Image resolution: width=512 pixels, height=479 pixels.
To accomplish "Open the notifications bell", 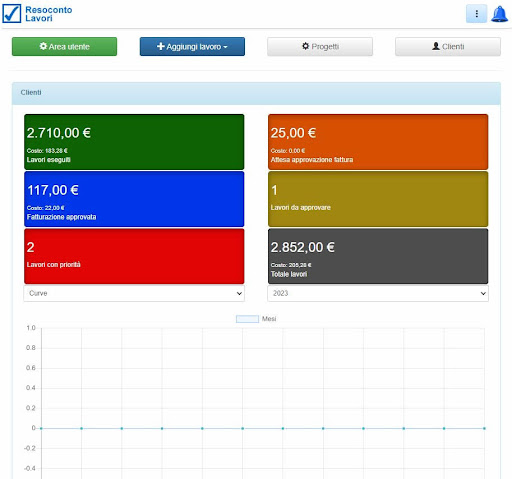I will coord(499,14).
